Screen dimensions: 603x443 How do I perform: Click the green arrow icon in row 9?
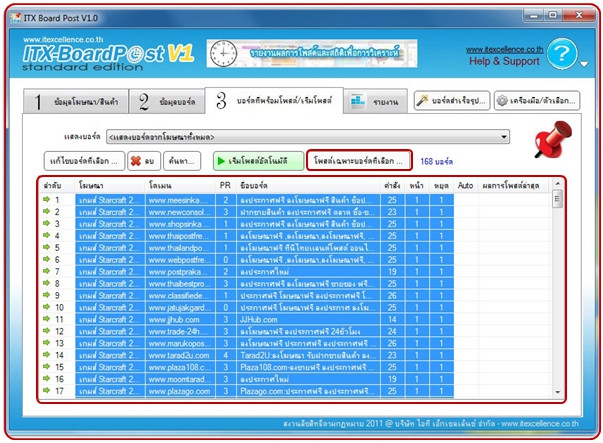(47, 295)
